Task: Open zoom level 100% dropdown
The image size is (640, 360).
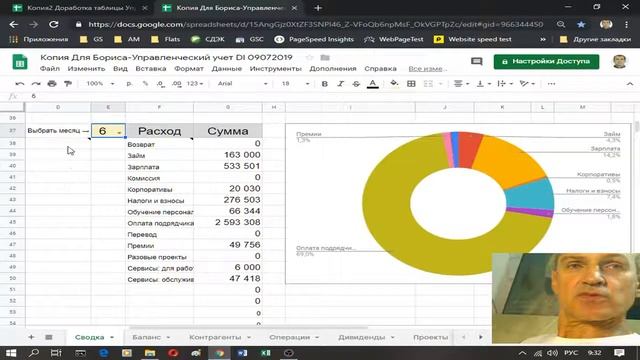Action: [x=100, y=84]
